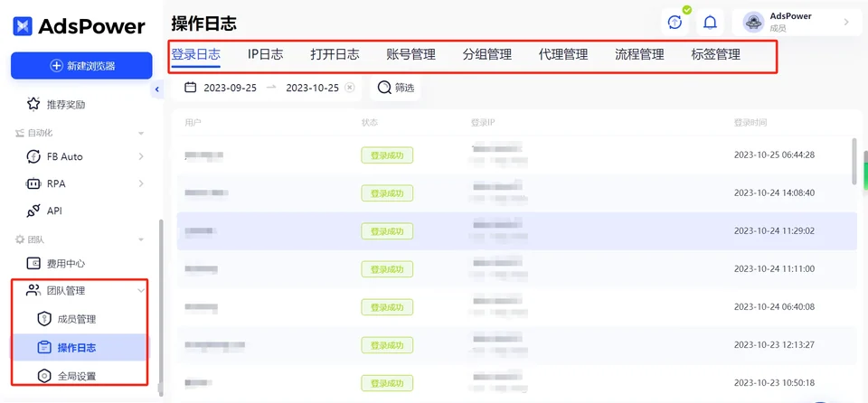The width and height of the screenshot is (868, 403).
Task: Click 登录成功 badge in the 11:29:02 row
Action: [x=387, y=230]
